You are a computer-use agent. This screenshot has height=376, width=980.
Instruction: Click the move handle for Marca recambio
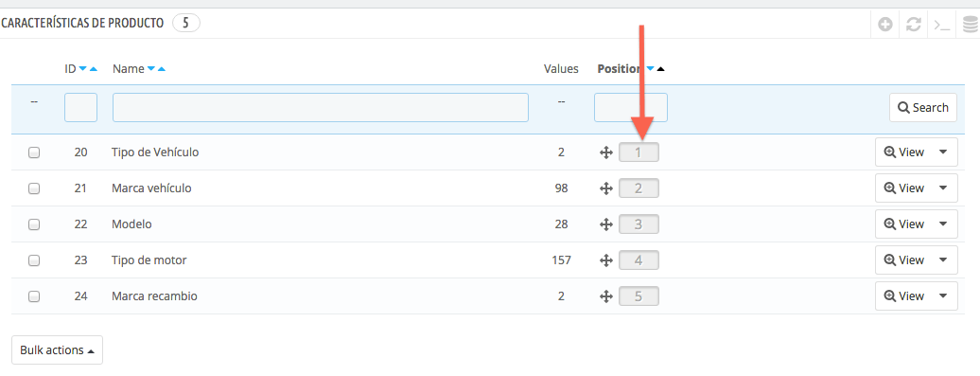pyautogui.click(x=605, y=295)
